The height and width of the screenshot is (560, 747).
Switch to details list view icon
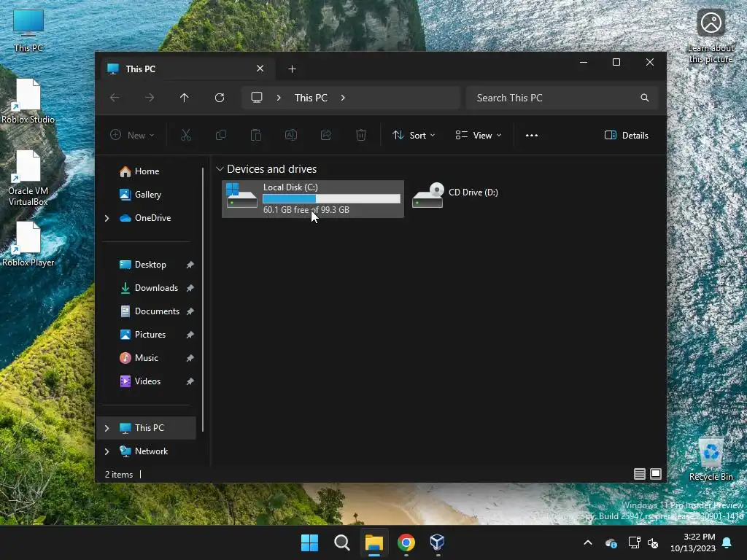639,474
